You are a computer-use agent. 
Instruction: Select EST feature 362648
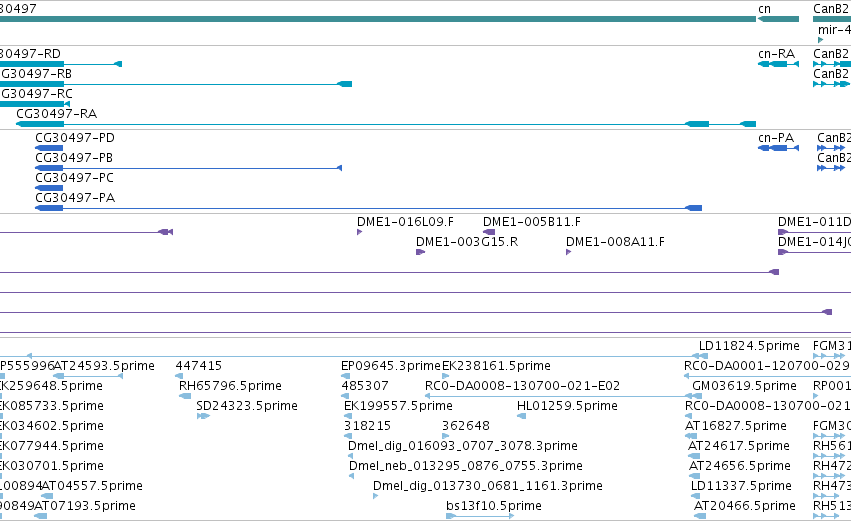coord(446,436)
